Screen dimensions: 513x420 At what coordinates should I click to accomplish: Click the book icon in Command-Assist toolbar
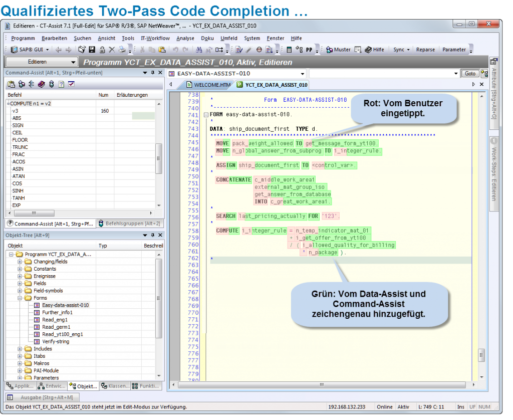coord(42,84)
